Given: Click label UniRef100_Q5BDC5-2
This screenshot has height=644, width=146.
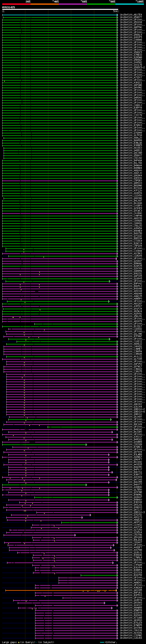Looking at the screenshot, I should 132,67.
